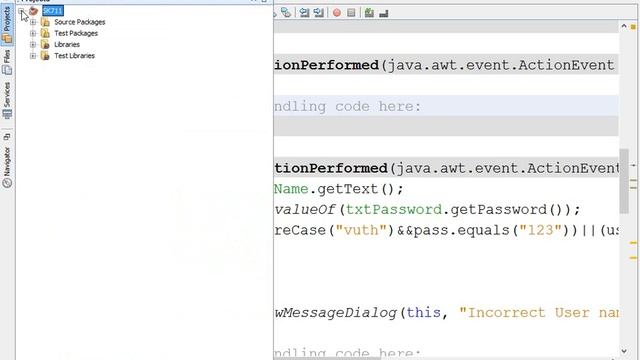Click the "ndling code here:" comment line
The height and width of the screenshot is (360, 640).
347,107
